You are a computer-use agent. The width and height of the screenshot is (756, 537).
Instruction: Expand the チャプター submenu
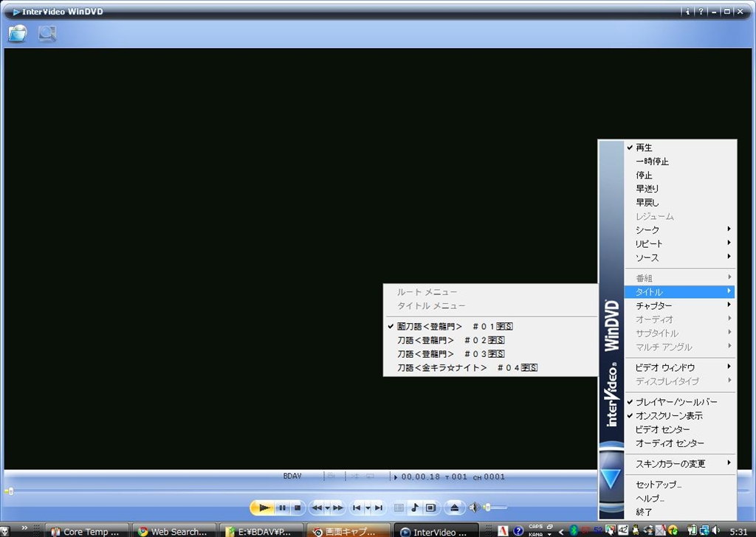[x=680, y=305]
